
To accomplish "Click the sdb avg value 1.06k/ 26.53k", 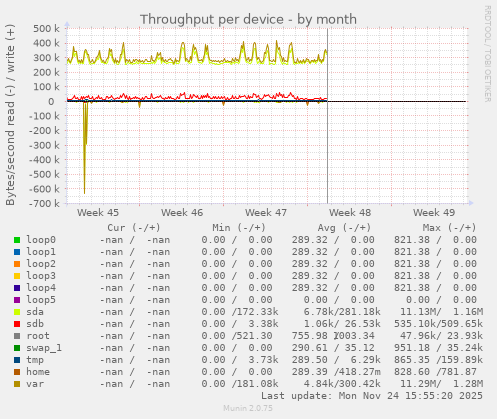I will tap(342, 324).
